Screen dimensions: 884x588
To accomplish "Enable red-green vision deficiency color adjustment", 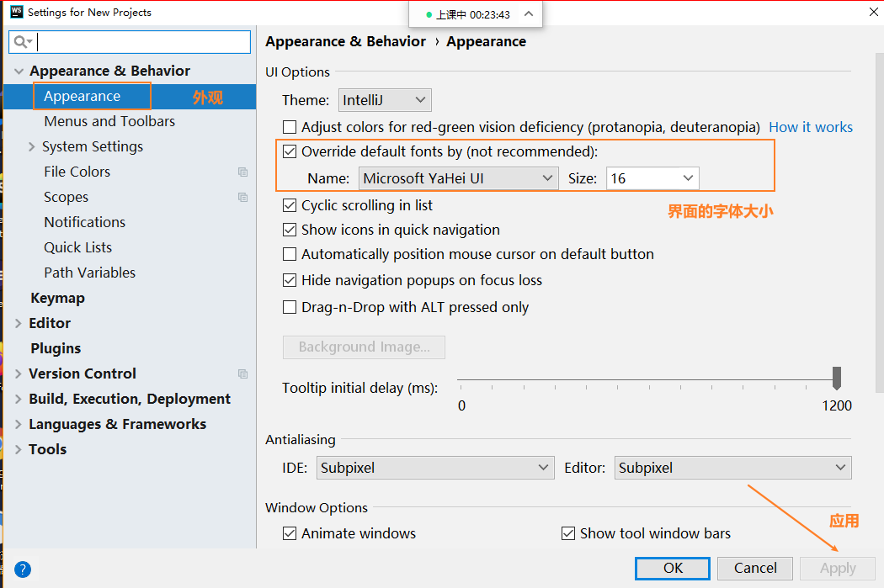I will click(x=290, y=127).
